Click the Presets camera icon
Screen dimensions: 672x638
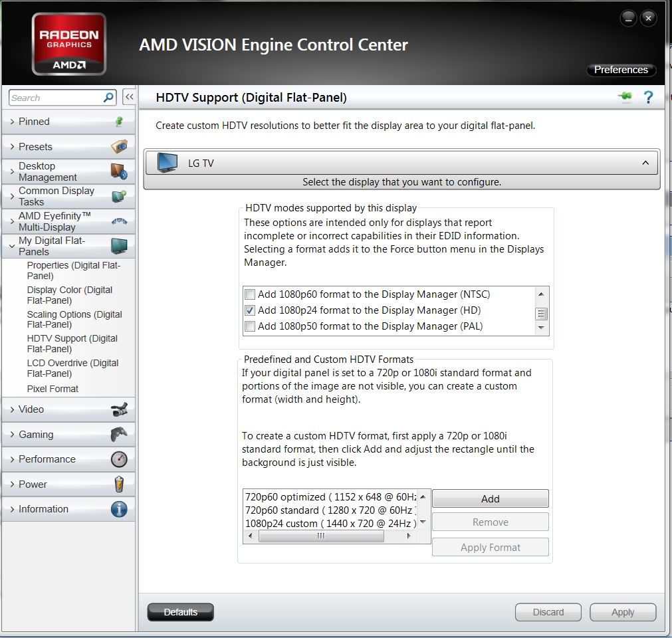tap(119, 146)
